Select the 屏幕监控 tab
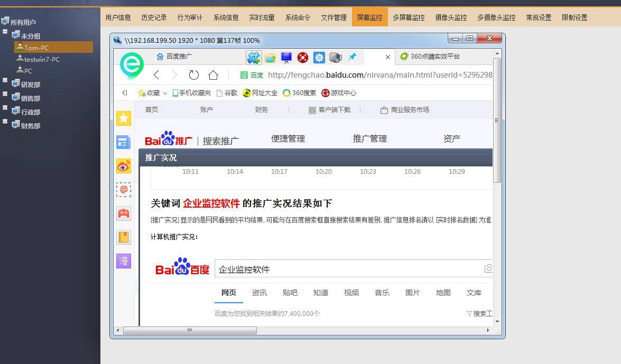 tap(369, 17)
